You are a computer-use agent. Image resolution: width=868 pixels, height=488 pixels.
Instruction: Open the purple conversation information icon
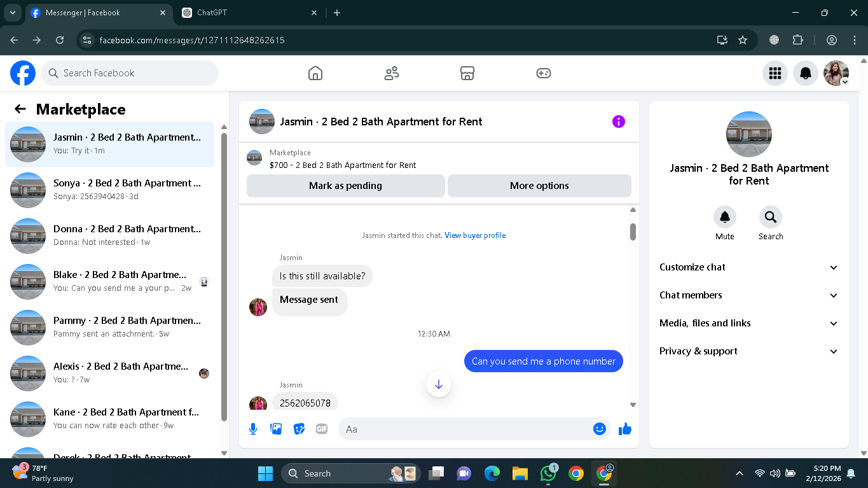[x=619, y=122]
